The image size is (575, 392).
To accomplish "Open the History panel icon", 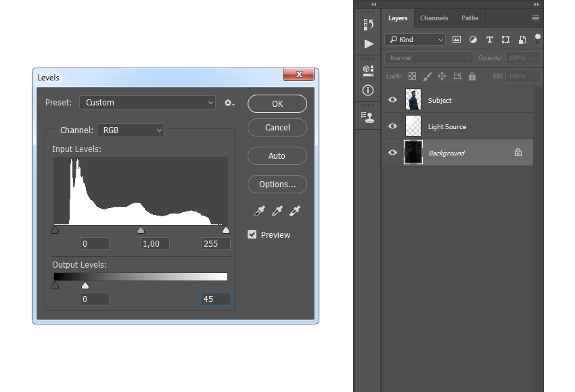I will click(368, 25).
